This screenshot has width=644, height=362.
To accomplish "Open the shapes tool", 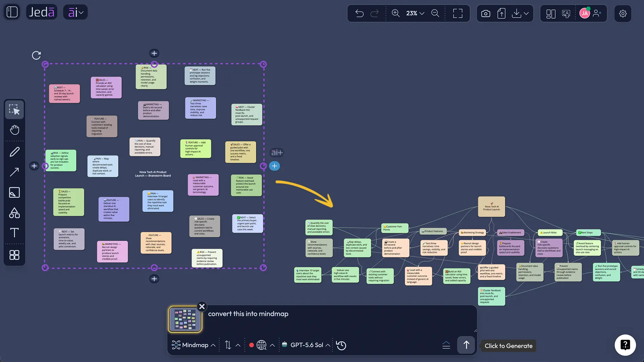I will click(x=14, y=213).
